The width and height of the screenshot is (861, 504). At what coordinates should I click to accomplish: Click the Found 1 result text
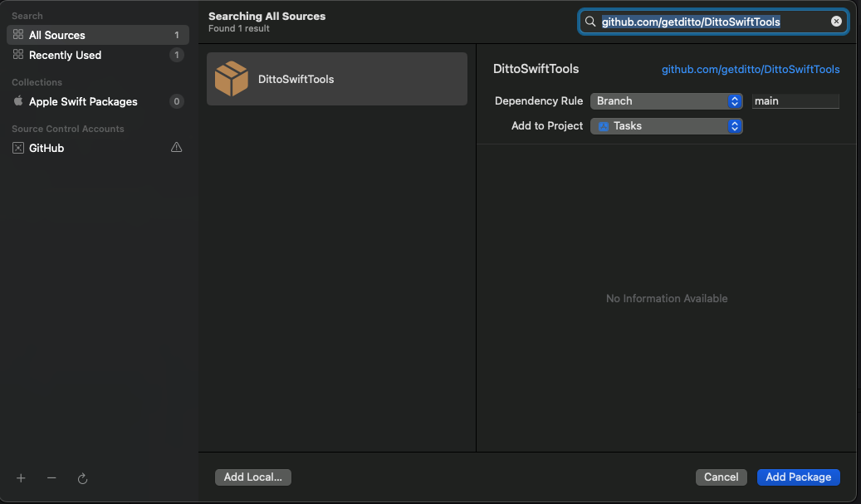[239, 28]
